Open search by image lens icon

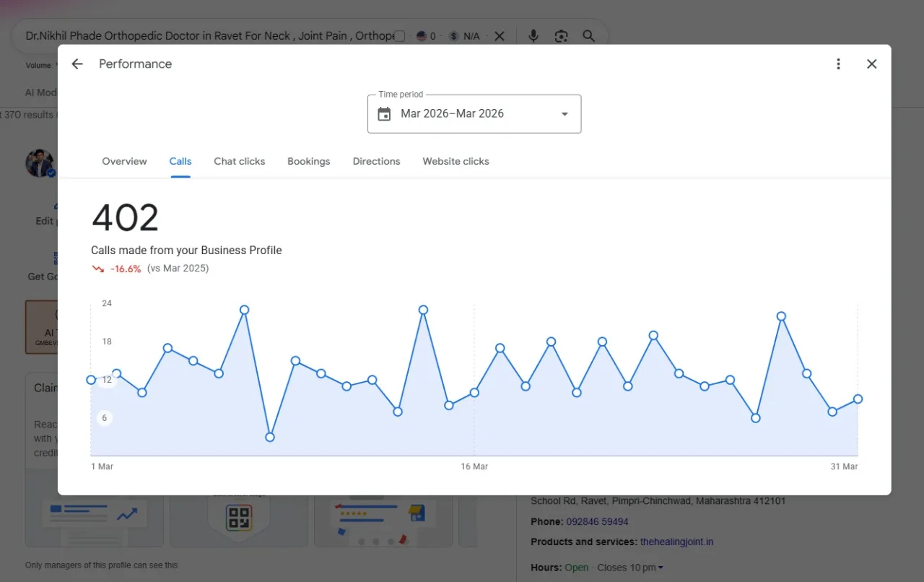tap(561, 36)
